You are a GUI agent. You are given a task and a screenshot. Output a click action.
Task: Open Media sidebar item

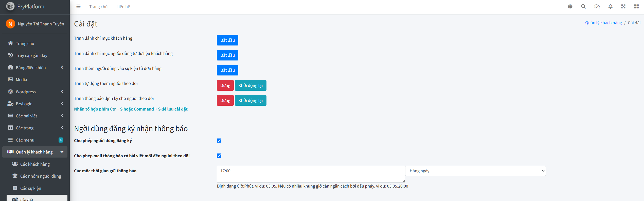tap(35, 80)
